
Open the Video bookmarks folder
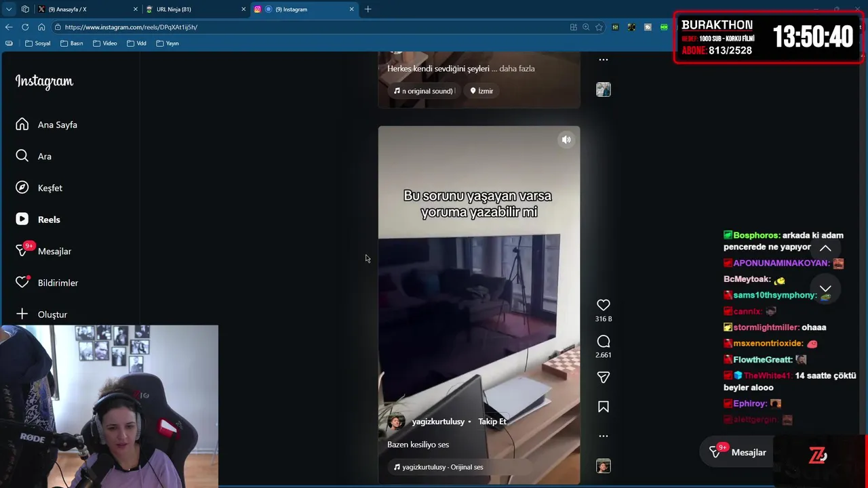click(x=104, y=43)
